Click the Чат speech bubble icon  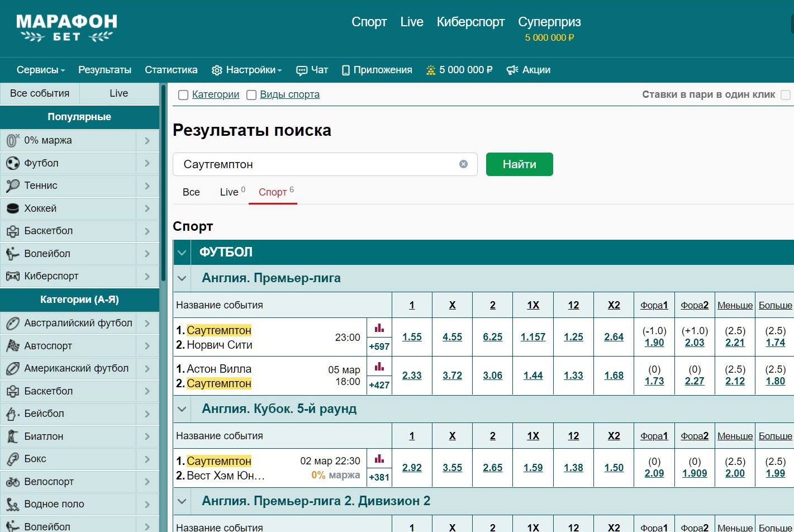point(302,70)
